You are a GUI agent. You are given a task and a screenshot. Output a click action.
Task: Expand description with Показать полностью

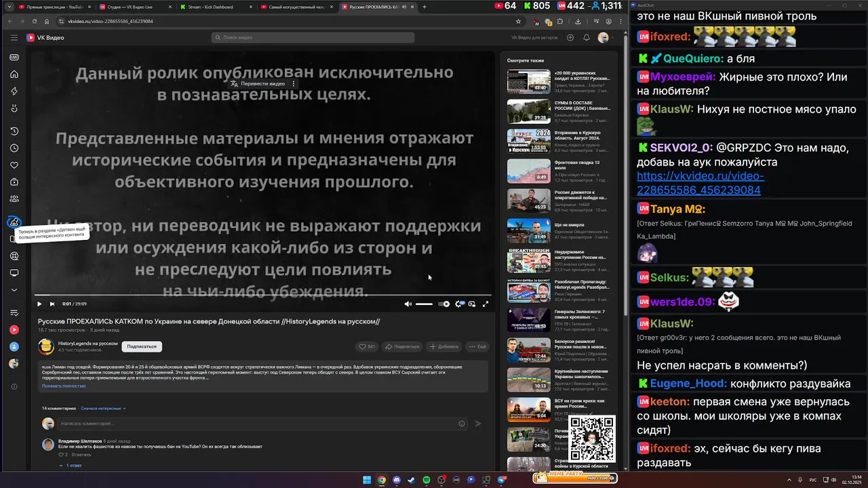point(64,386)
